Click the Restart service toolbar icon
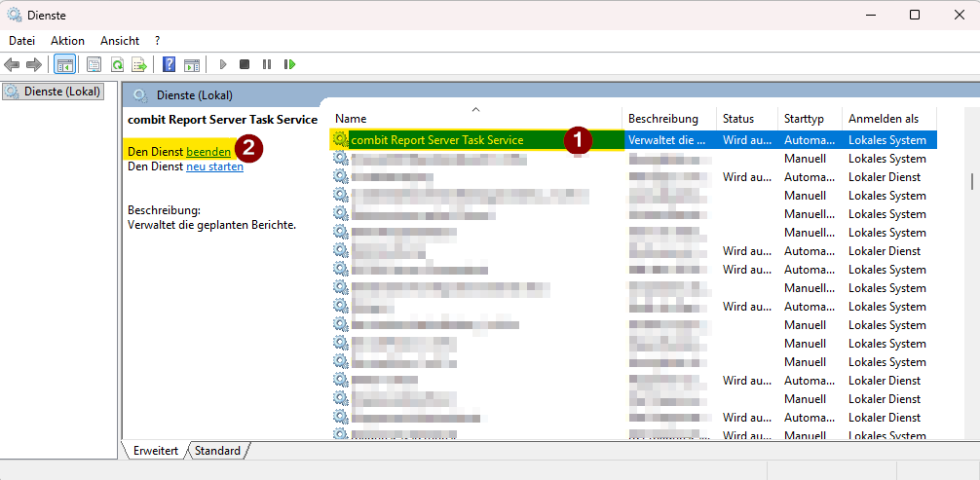This screenshot has width=980, height=480. click(x=289, y=64)
